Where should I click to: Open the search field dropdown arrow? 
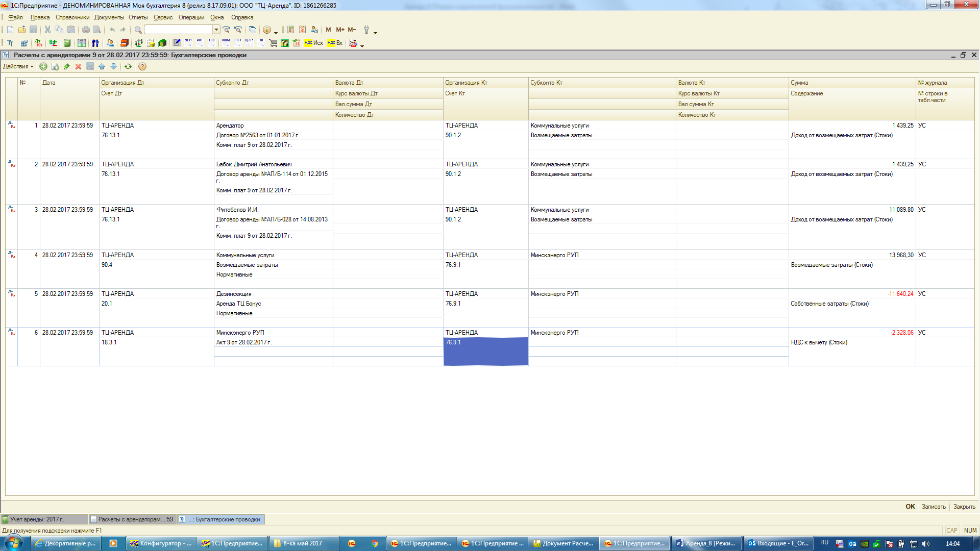(x=216, y=30)
